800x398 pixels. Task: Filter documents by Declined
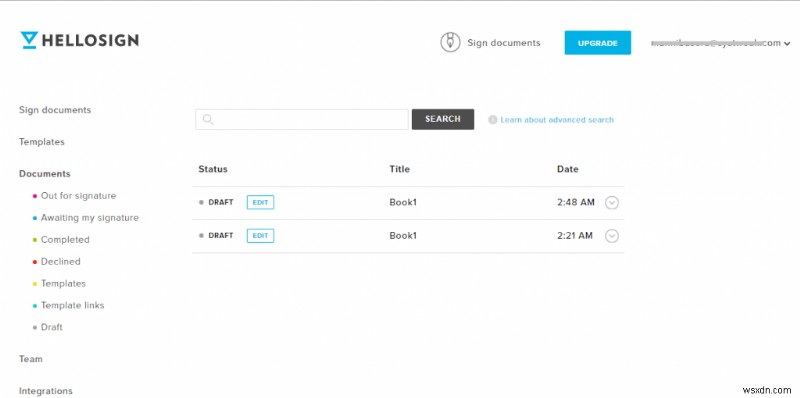coord(61,262)
